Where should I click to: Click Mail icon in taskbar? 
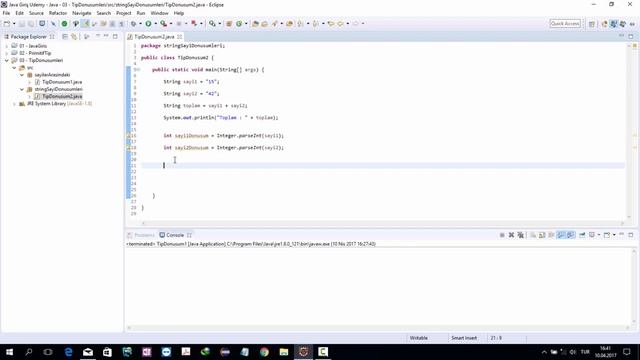88,352
